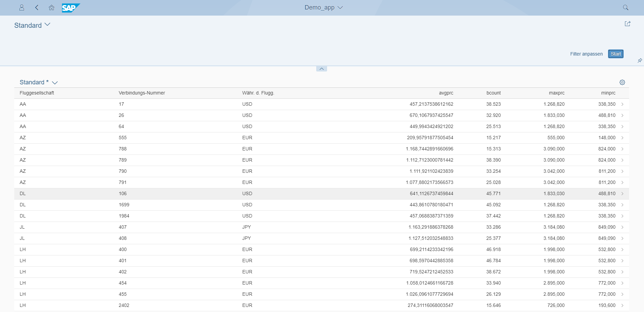644x312 pixels.
Task: Open navigation arrow for AA 17 row
Action: [622, 104]
